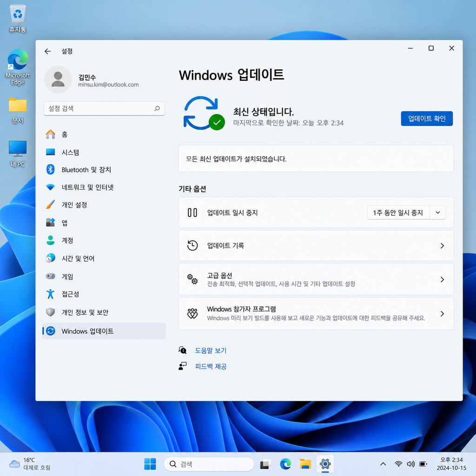This screenshot has height=476, width=476.
Task: Click the Accounts person icon
Action: click(50, 240)
